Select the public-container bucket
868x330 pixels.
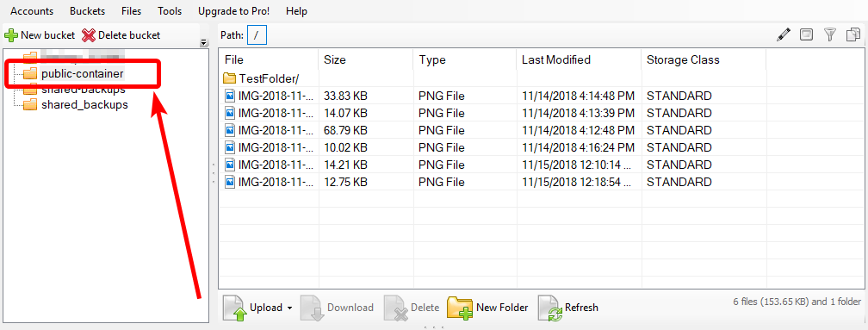(82, 73)
